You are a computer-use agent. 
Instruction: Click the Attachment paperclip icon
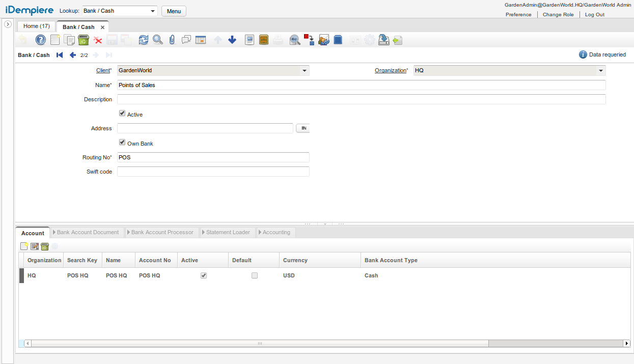tap(172, 40)
